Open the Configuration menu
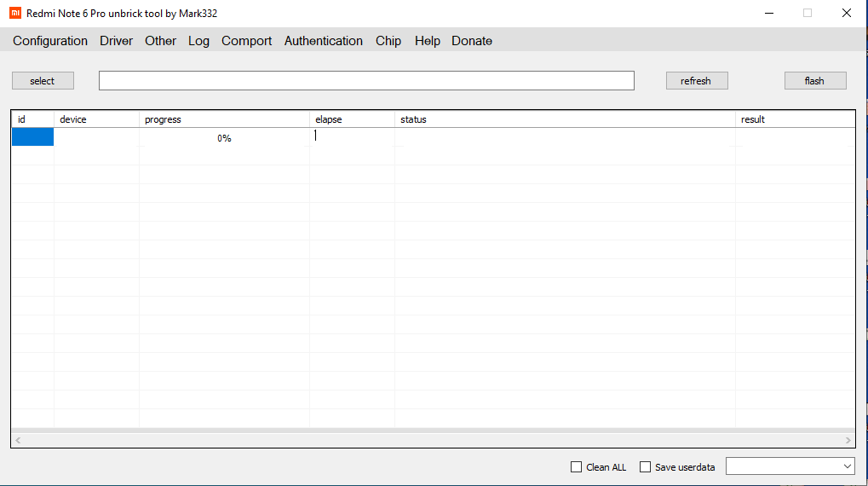This screenshot has width=868, height=486. [49, 41]
